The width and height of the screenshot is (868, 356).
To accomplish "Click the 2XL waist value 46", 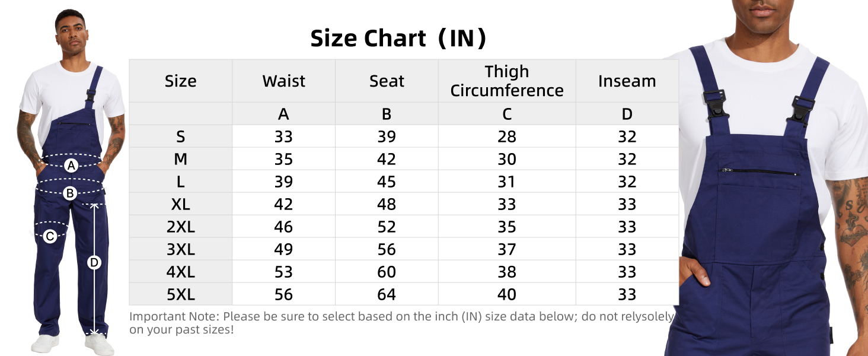I will point(283,227).
